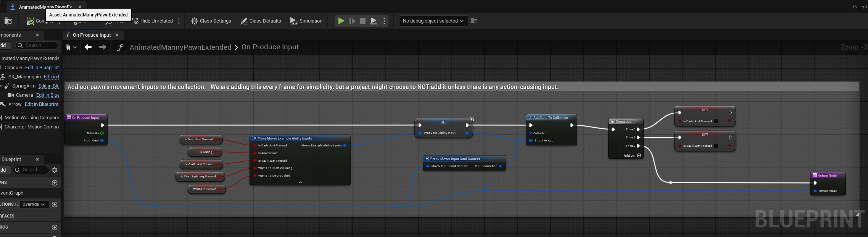The width and height of the screenshot is (868, 237).
Task: Select the SK_Mannequin component
Action: 24,77
